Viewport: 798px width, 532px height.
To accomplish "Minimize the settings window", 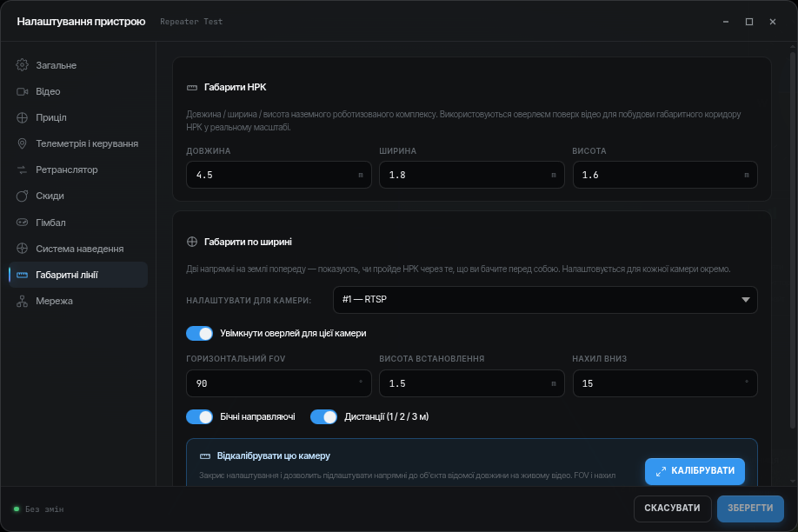I will pos(726,22).
